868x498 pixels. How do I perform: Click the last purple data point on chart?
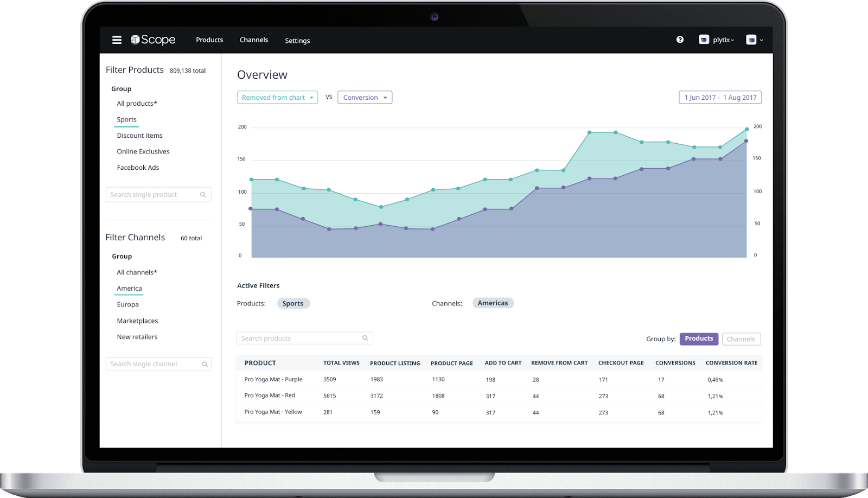click(x=746, y=141)
